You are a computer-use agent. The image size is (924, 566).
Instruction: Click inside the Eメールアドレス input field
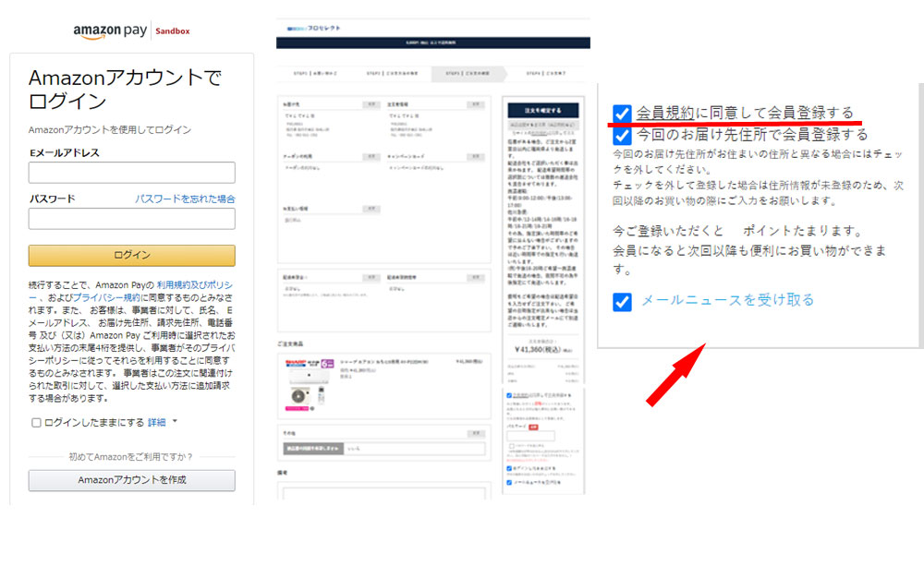tap(131, 173)
